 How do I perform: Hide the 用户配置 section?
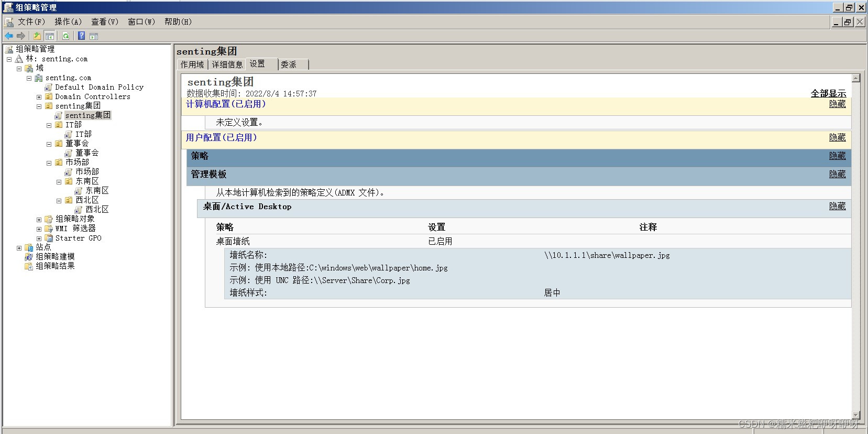837,137
